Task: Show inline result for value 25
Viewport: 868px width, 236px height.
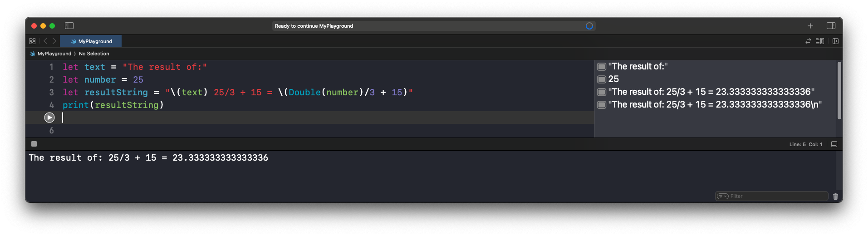Action: click(x=602, y=79)
